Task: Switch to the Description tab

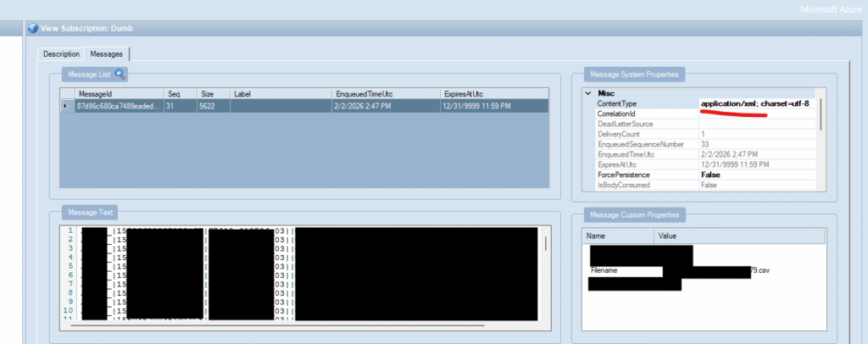Action: (x=61, y=54)
